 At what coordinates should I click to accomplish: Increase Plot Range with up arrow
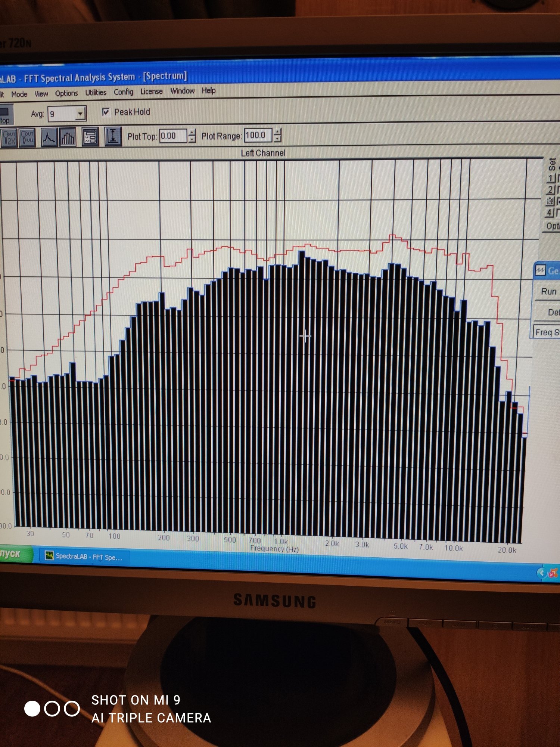coord(277,132)
